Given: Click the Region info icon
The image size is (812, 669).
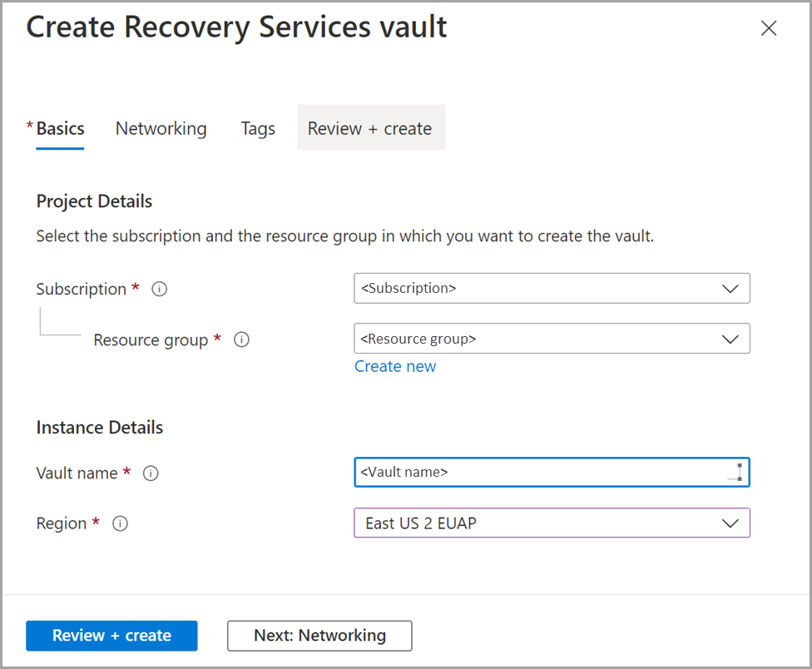Looking at the screenshot, I should coord(120,523).
